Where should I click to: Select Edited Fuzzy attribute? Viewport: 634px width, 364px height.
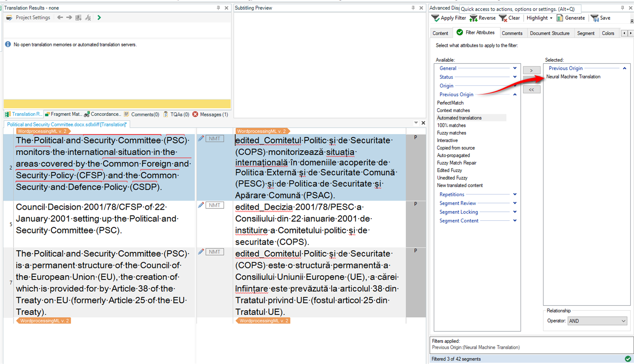[x=449, y=170]
